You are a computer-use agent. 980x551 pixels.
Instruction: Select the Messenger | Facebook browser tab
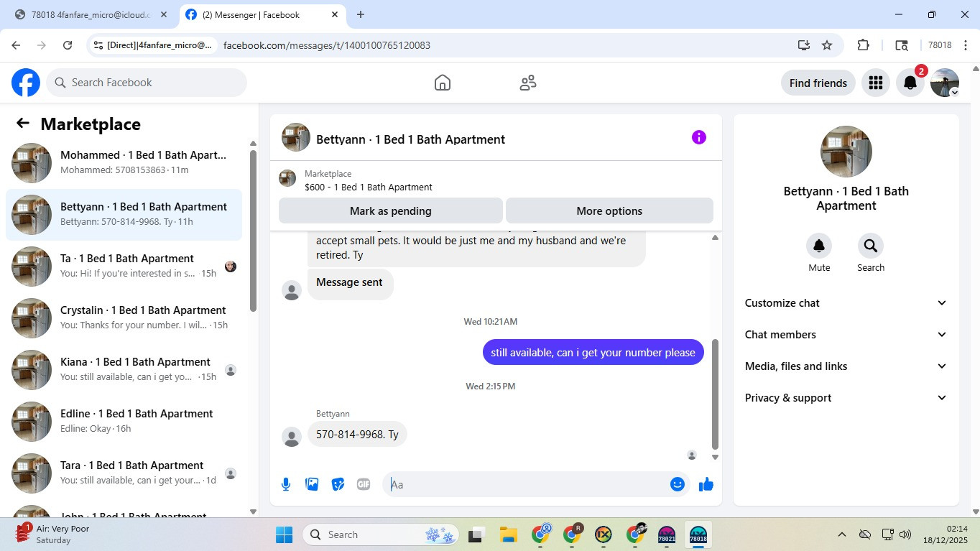(x=264, y=14)
